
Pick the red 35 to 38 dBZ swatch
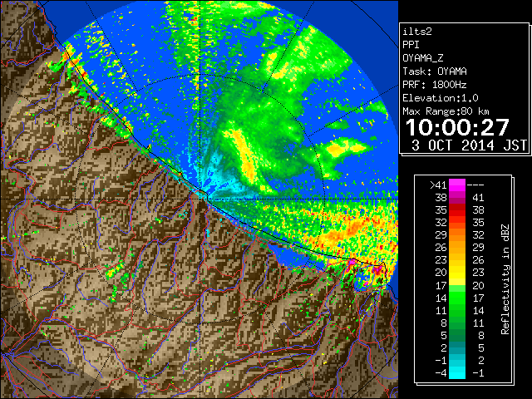(x=457, y=210)
